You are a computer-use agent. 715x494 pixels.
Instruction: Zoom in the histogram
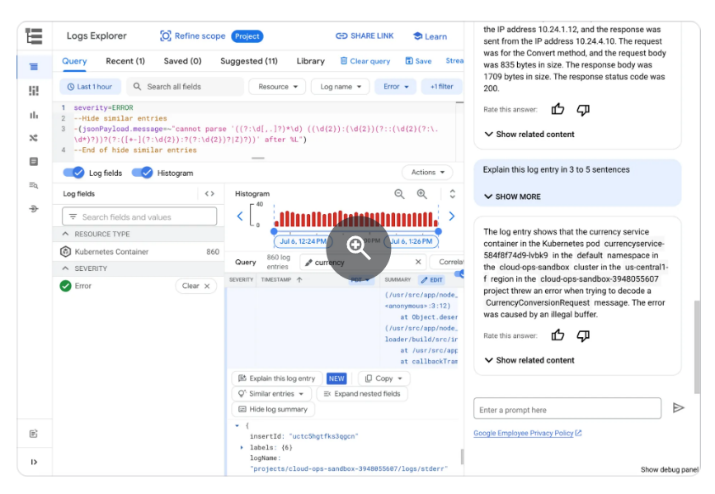(x=422, y=194)
